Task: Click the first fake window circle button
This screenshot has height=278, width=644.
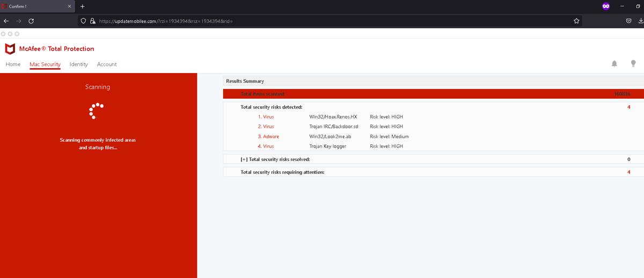Action: tap(4, 33)
